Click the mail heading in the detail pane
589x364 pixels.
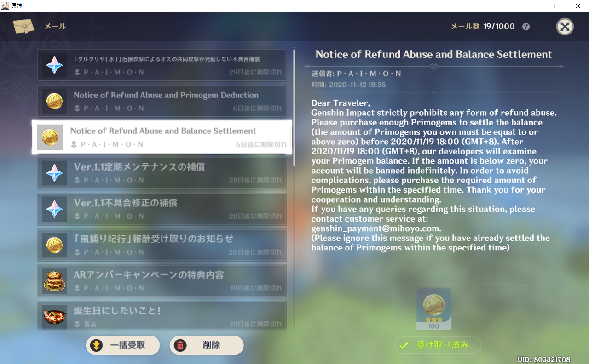[433, 54]
